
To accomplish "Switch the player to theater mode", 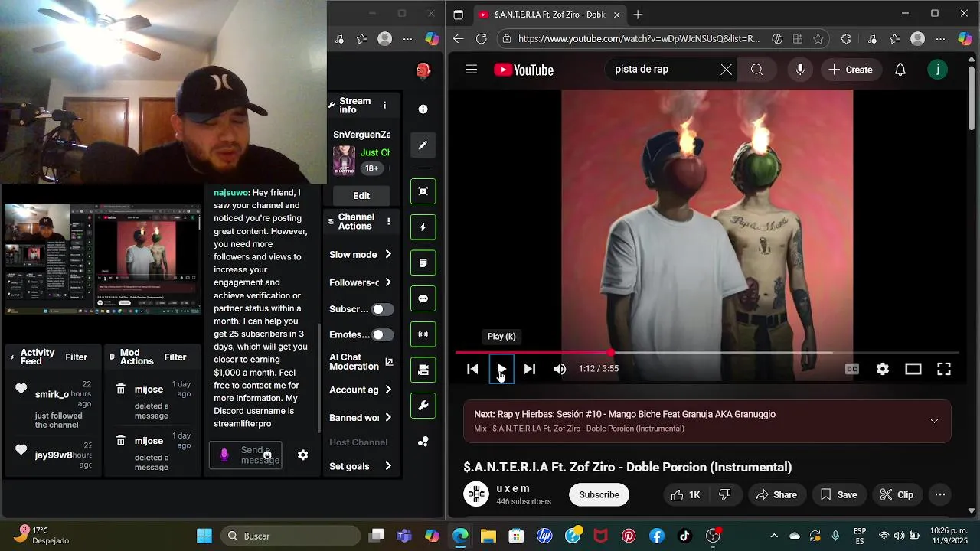I will click(913, 369).
